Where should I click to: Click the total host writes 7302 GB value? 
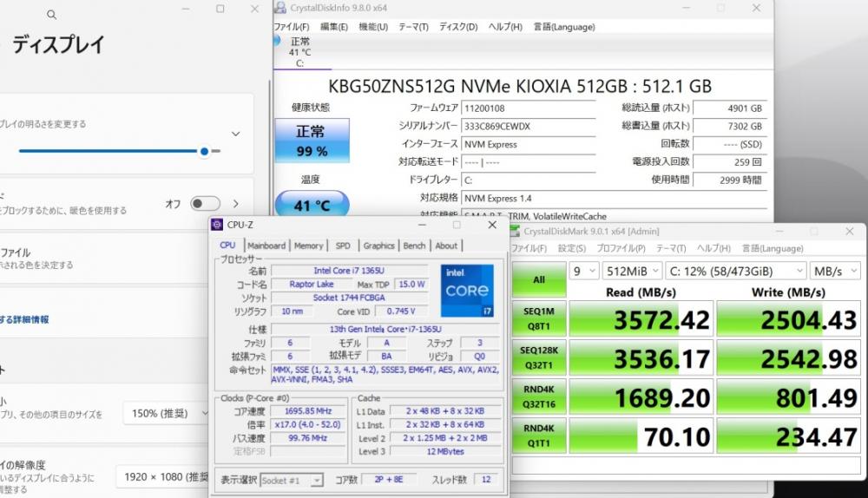point(730,126)
